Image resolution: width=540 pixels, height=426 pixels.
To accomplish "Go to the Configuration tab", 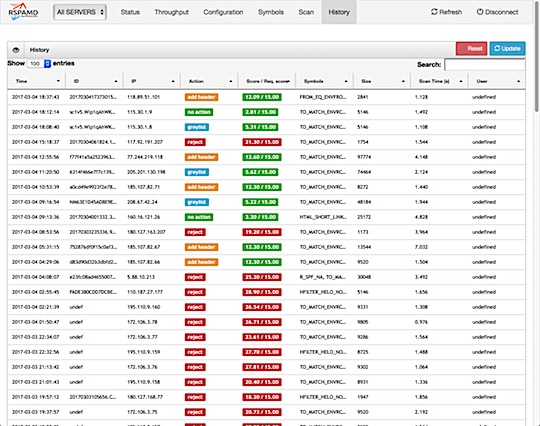I will pos(223,12).
